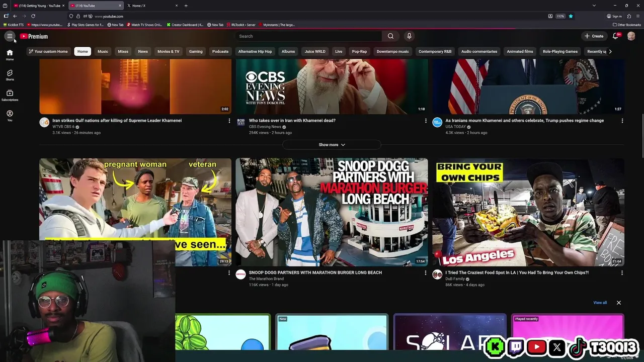Select the Music category chip
The image size is (644, 362).
coord(103,51)
